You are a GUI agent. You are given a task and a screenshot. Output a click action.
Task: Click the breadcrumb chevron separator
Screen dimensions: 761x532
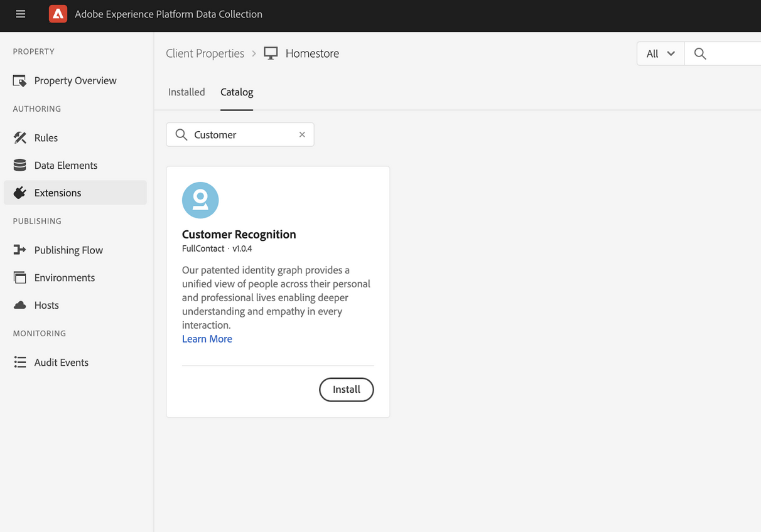click(254, 53)
